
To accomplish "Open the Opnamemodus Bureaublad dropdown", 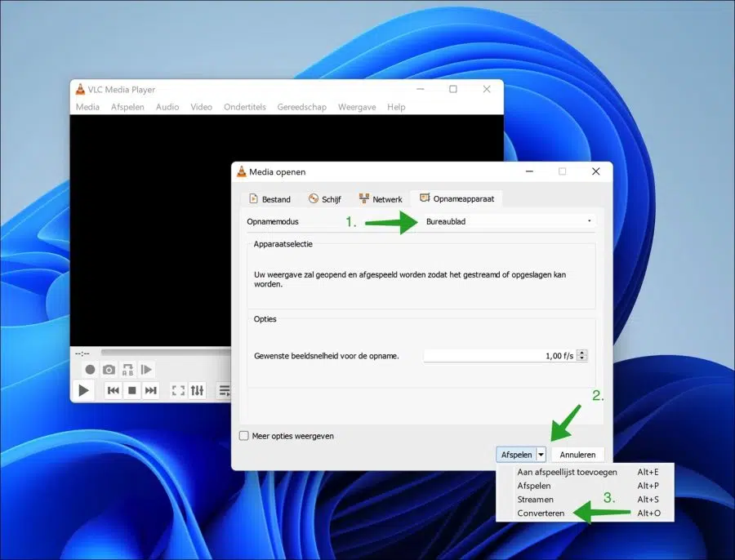I will point(509,222).
